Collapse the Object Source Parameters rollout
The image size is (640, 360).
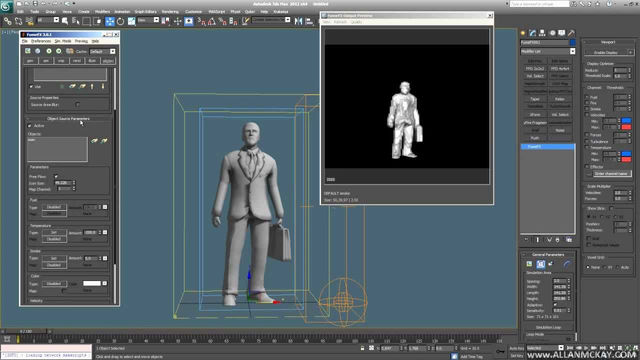click(68, 119)
